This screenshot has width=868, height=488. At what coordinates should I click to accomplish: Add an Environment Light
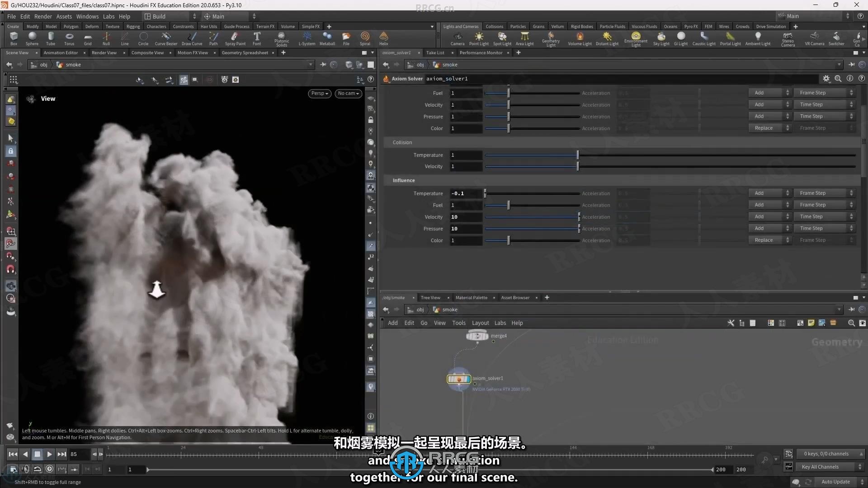636,39
